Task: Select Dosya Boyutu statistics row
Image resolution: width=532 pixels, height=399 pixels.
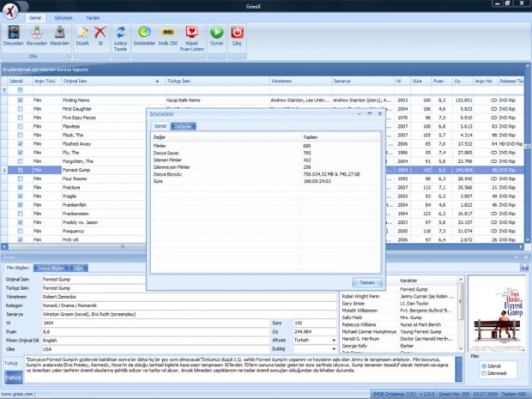Action: pyautogui.click(x=265, y=174)
